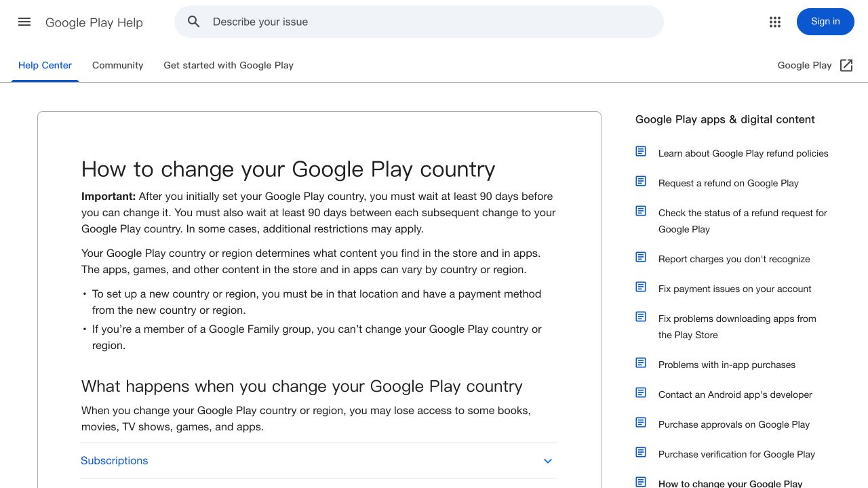
Task: Open Fix problems downloading apps from Play Store
Action: 737,327
